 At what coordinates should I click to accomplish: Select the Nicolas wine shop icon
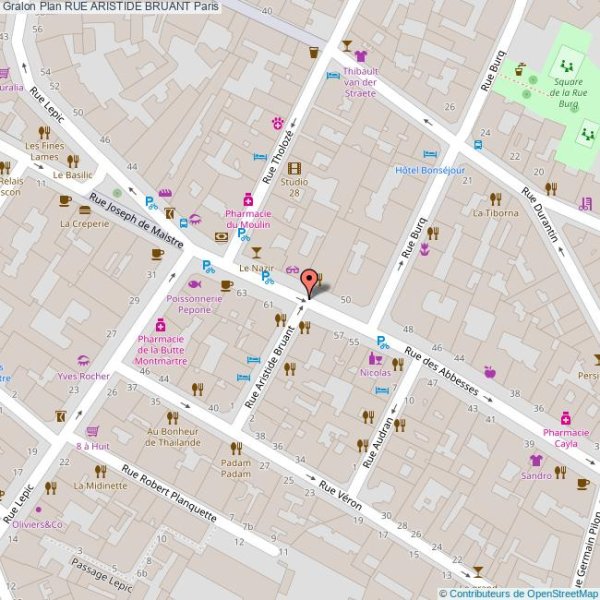pos(376,358)
